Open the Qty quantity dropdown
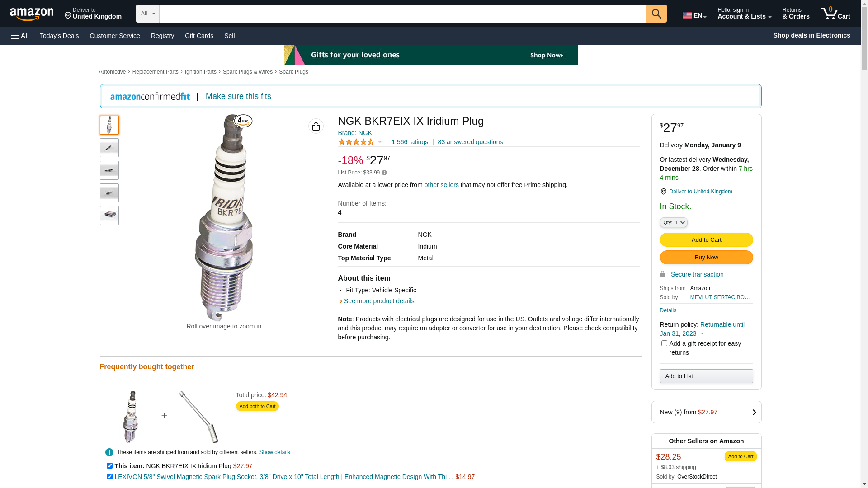This screenshot has width=868, height=488. coord(673,222)
